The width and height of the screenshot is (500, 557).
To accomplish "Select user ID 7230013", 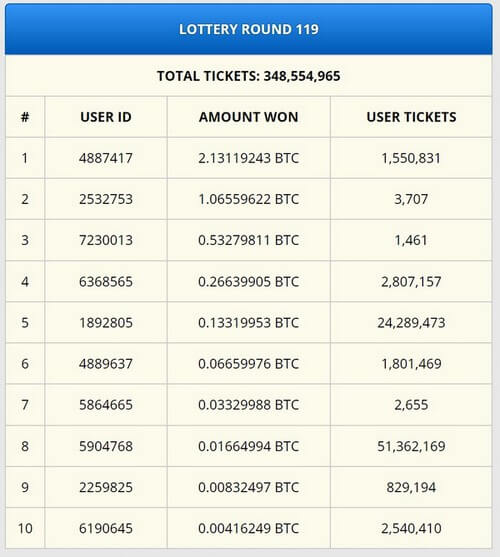I will point(106,240).
